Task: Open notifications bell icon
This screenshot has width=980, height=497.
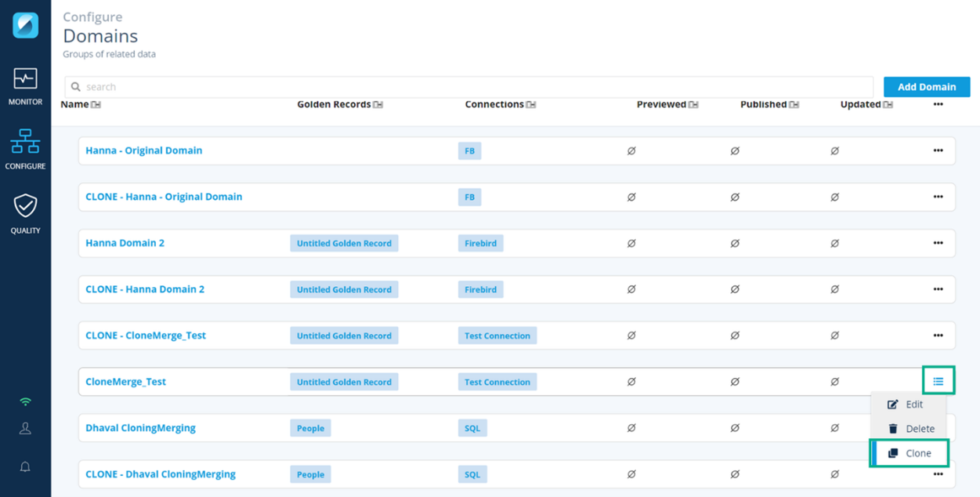Action: 25,466
